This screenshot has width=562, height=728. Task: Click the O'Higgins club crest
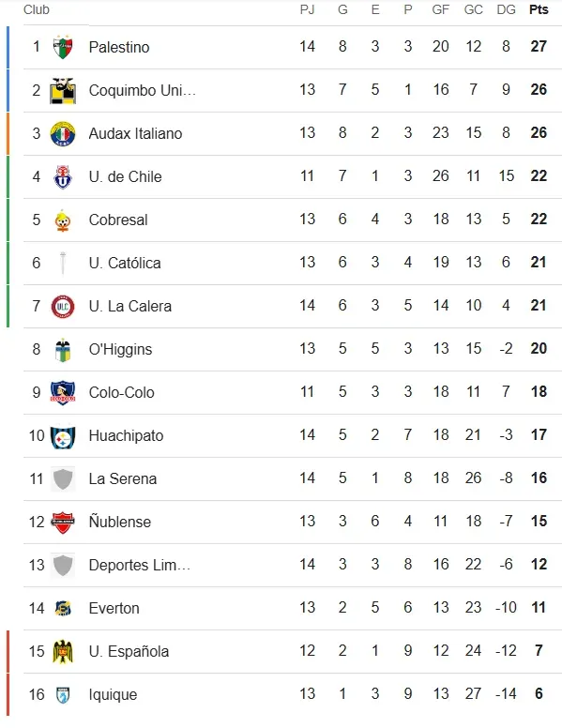pyautogui.click(x=63, y=350)
